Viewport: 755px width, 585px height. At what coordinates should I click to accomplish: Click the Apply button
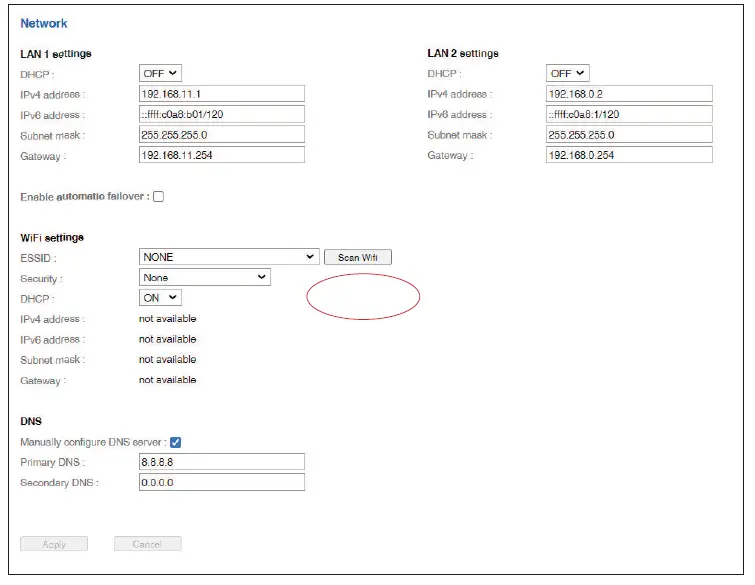click(54, 544)
